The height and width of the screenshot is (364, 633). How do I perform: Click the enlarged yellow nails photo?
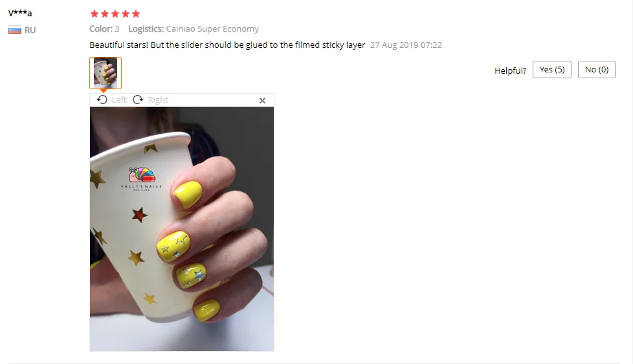click(182, 229)
